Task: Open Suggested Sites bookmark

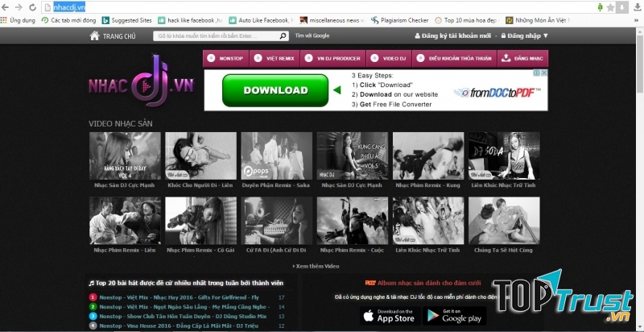Action: pyautogui.click(x=127, y=20)
